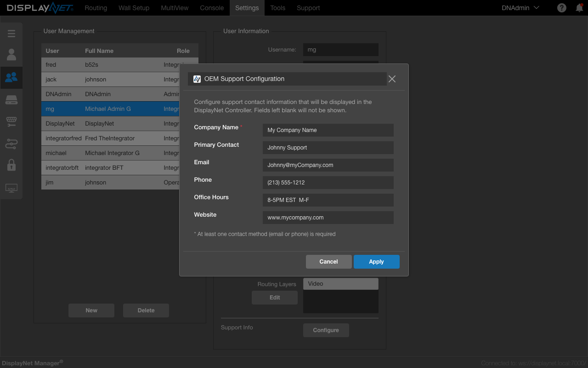Click the Connected to websocket status text
Screen dimensions: 588x368
533,363
